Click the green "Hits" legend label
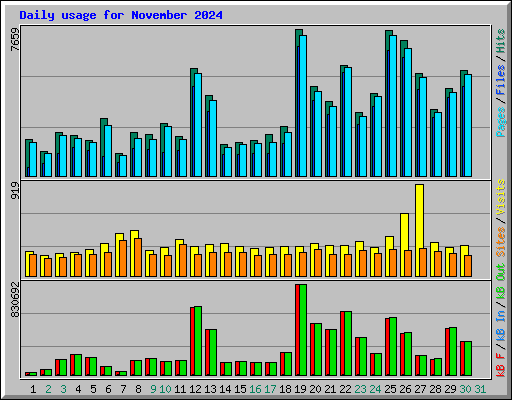512x400 pixels. coord(501,41)
